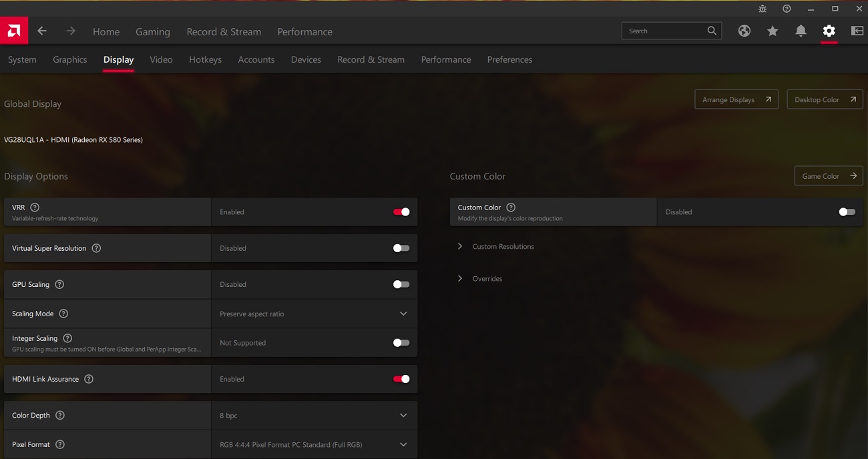
Task: Click the Arrange Displays button
Action: (736, 99)
